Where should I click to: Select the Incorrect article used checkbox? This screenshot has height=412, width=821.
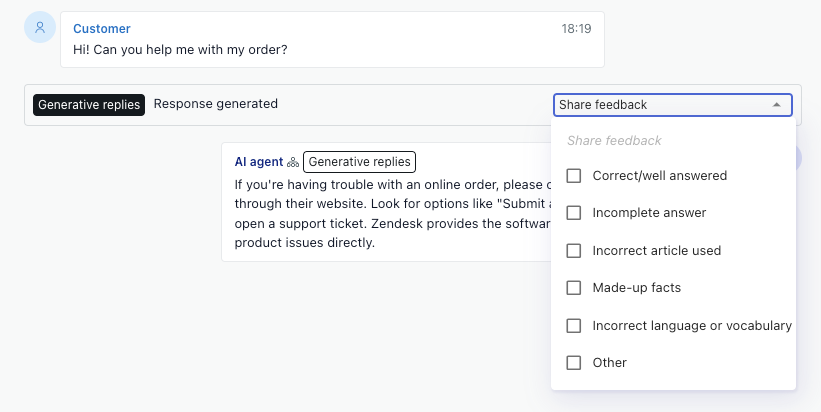point(574,251)
